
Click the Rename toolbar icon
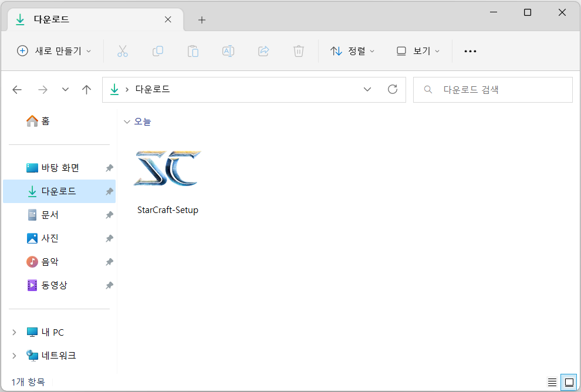[228, 51]
